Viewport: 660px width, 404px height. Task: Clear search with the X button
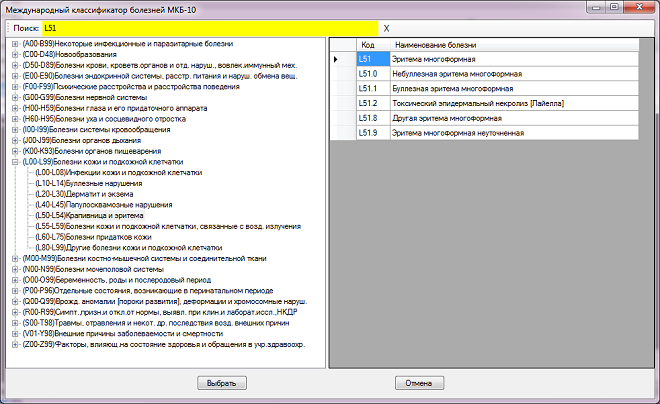click(x=386, y=29)
